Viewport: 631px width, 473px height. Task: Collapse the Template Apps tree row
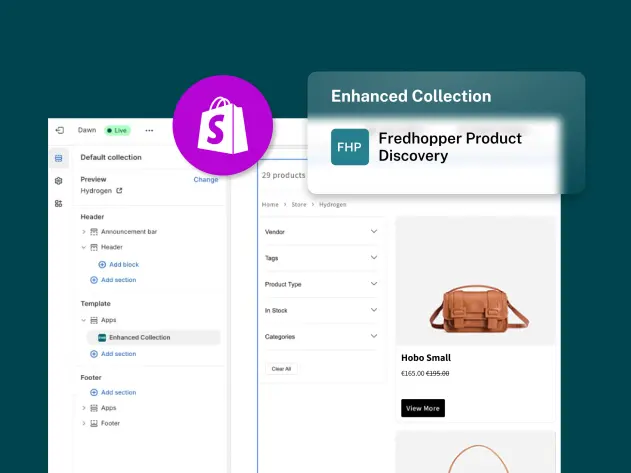click(x=83, y=320)
